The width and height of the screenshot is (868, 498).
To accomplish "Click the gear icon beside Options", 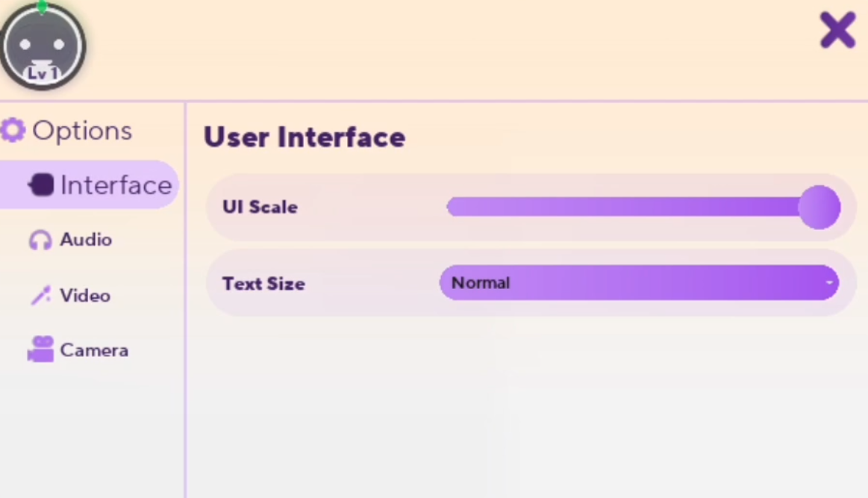I will tap(13, 130).
